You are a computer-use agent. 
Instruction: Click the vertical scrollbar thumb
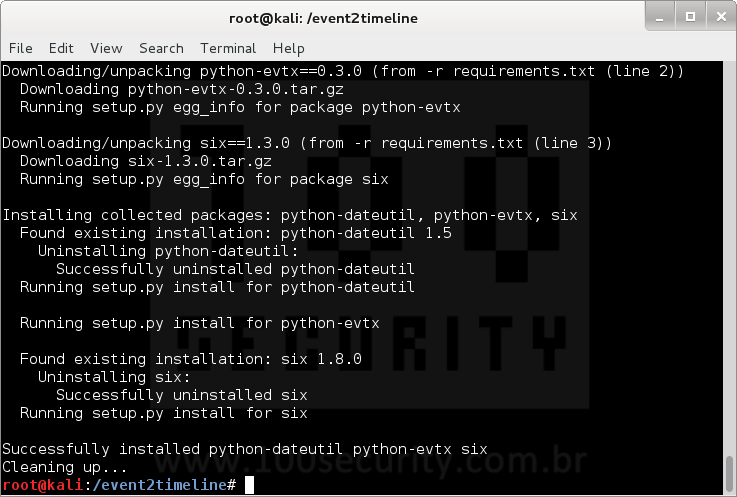(x=729, y=475)
